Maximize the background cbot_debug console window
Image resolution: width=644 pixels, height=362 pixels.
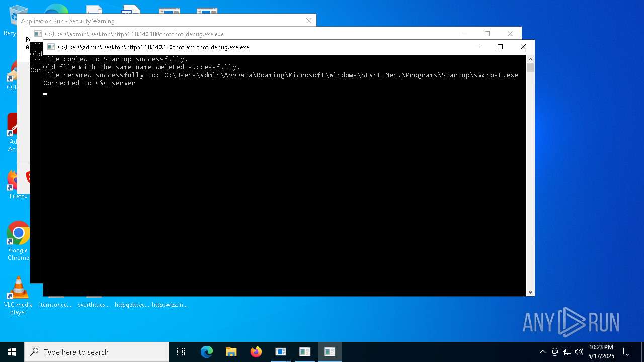pos(487,34)
